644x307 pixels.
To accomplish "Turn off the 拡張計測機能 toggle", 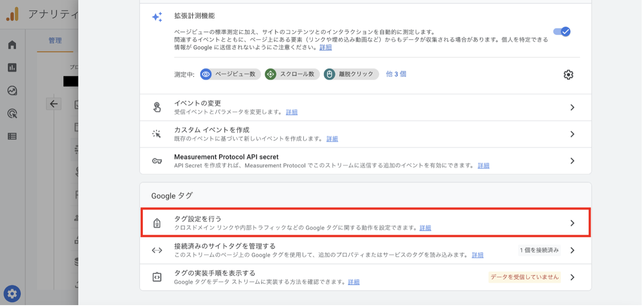I will pyautogui.click(x=562, y=32).
